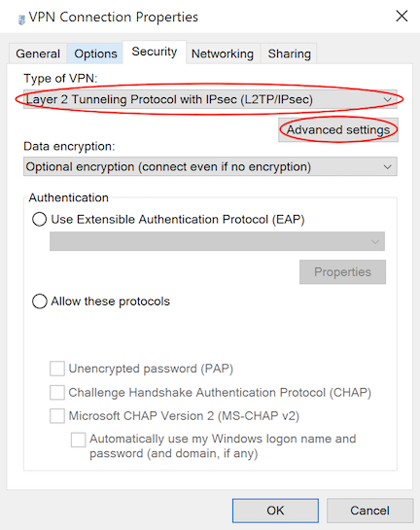Open the Options tab
The image size is (420, 530).
tap(95, 53)
